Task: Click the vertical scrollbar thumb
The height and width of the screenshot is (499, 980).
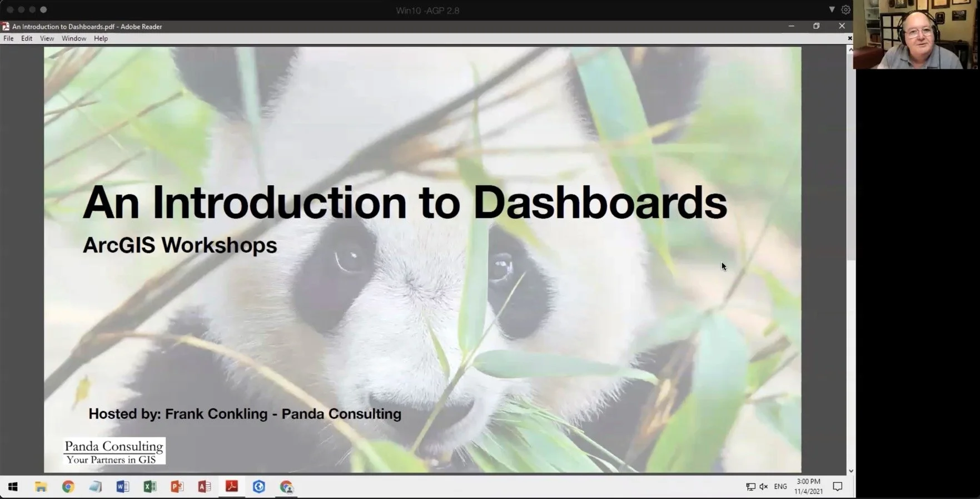Action: coord(850,157)
